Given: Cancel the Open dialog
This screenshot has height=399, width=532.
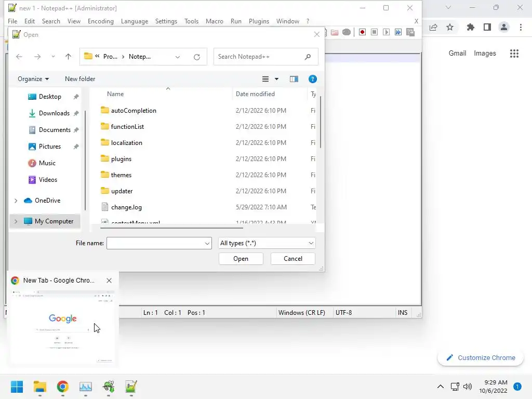Looking at the screenshot, I should 293,259.
